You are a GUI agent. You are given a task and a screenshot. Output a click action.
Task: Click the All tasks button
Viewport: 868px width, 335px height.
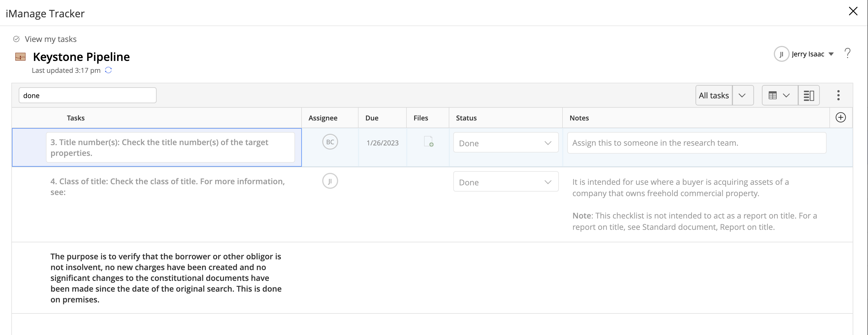tap(714, 96)
